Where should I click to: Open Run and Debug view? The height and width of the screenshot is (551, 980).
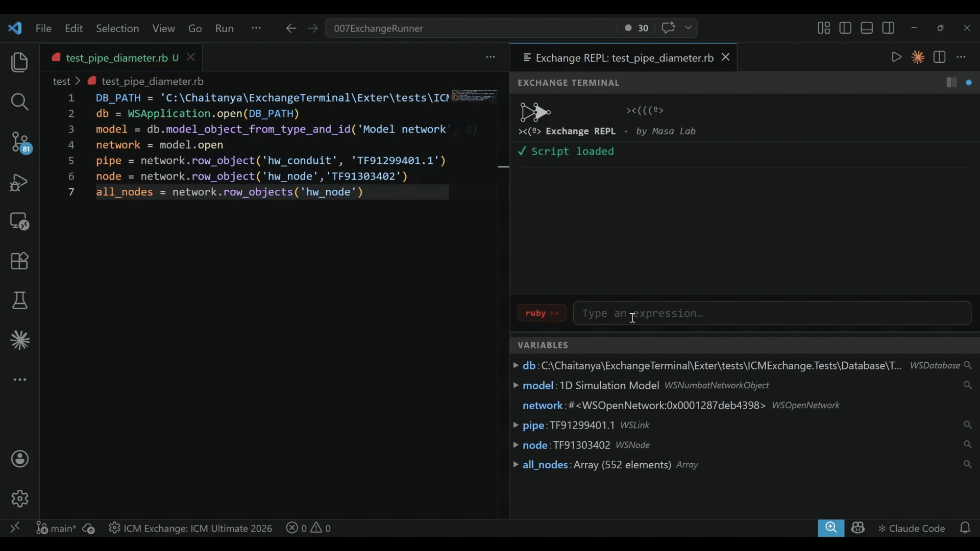(x=19, y=182)
